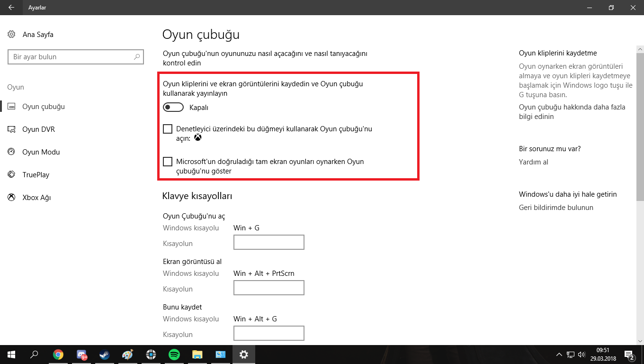Enable Microsoft'un doğruladığı tam ekran oyunları checkbox
The image size is (644, 364).
pyautogui.click(x=168, y=162)
